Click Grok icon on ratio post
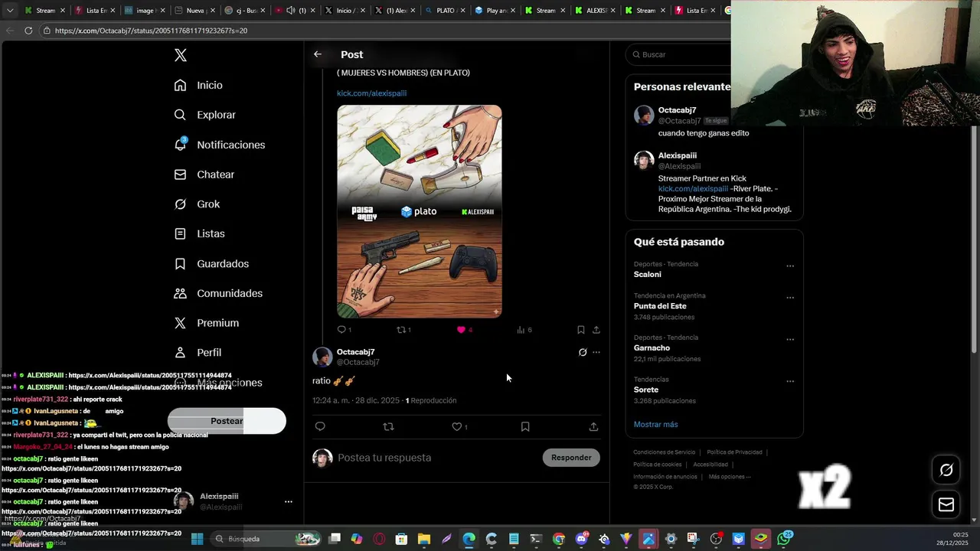The width and height of the screenshot is (980, 551). tap(583, 353)
